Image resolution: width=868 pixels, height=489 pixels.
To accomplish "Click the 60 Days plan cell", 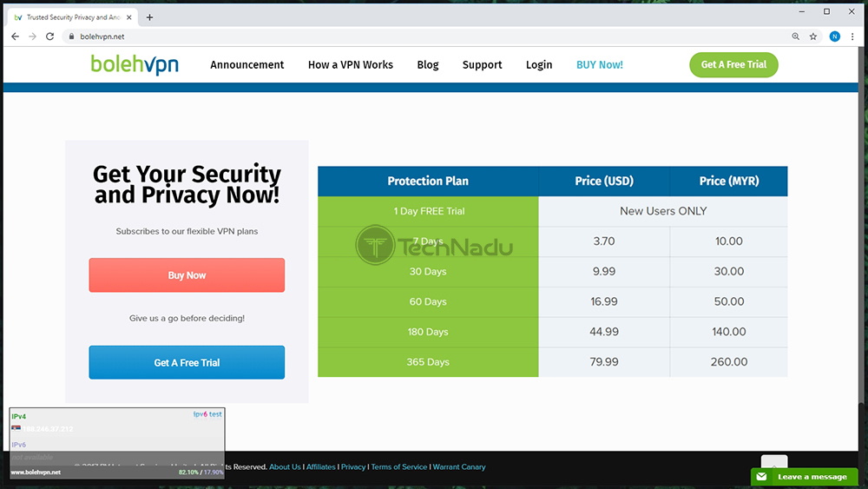I will tap(428, 301).
